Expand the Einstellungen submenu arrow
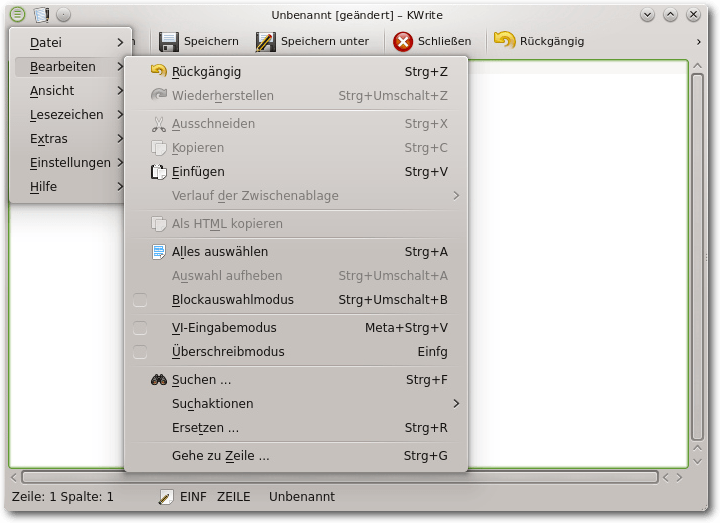The width and height of the screenshot is (720, 523). (120, 162)
